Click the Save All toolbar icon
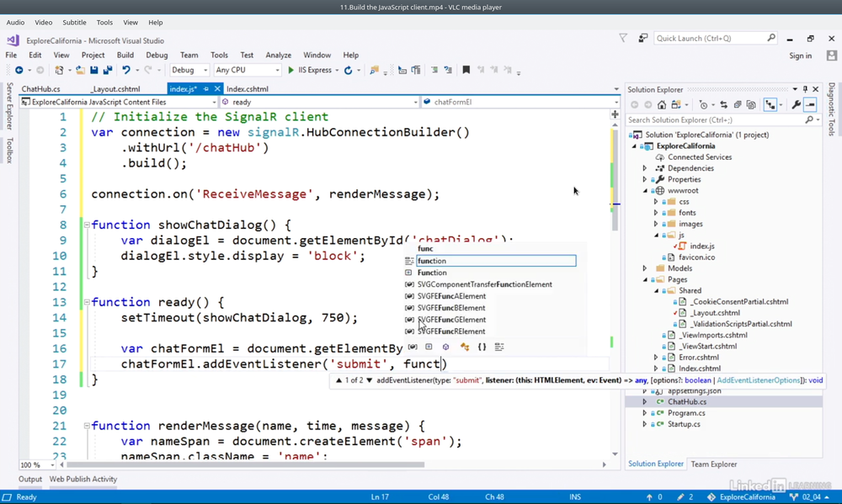The height and width of the screenshot is (504, 842). click(x=107, y=71)
